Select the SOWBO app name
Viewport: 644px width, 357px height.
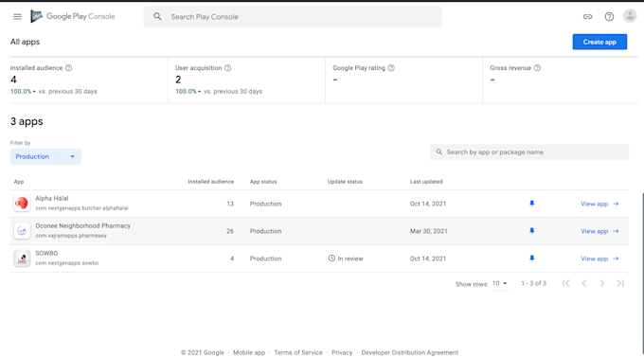[x=46, y=254]
